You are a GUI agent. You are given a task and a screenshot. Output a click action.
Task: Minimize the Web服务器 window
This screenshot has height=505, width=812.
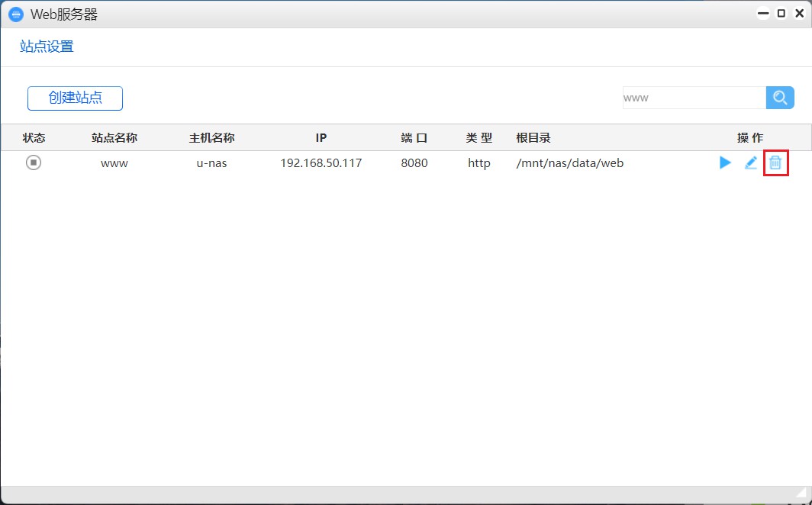tap(762, 13)
